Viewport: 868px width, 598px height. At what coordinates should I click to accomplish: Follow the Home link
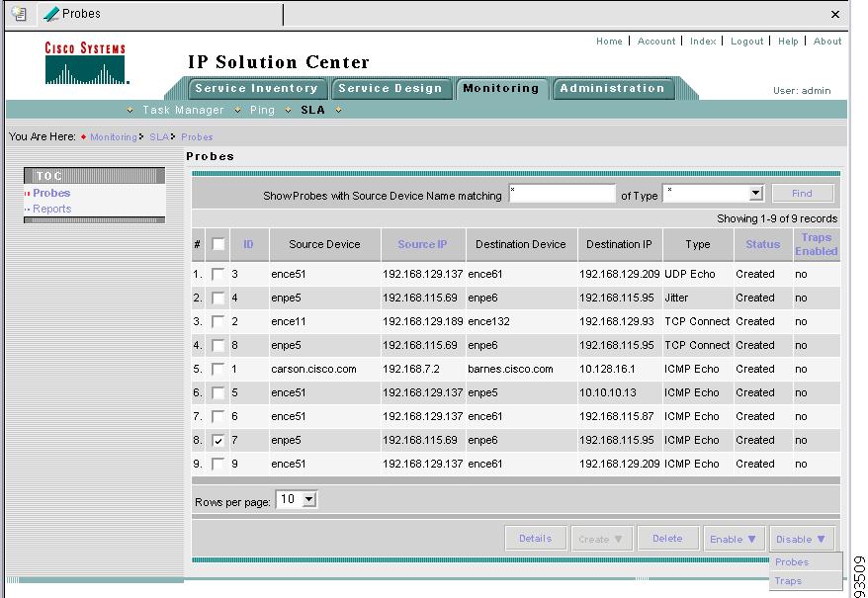pyautogui.click(x=609, y=41)
